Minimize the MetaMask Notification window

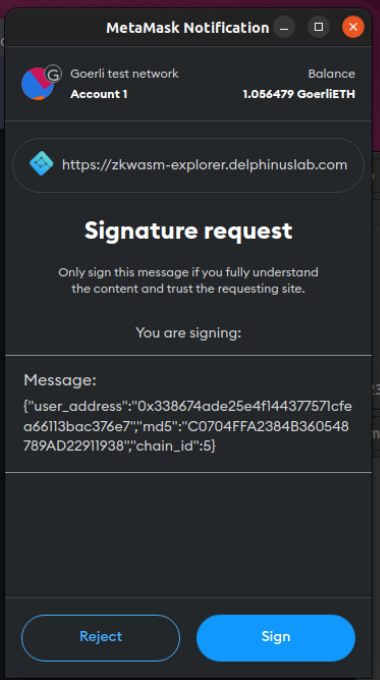(284, 27)
